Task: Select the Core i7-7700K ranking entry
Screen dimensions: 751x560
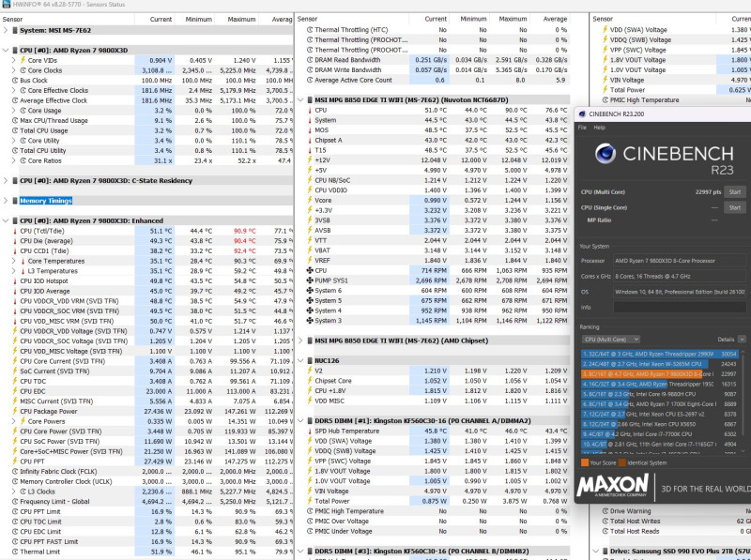Action: (x=660, y=434)
